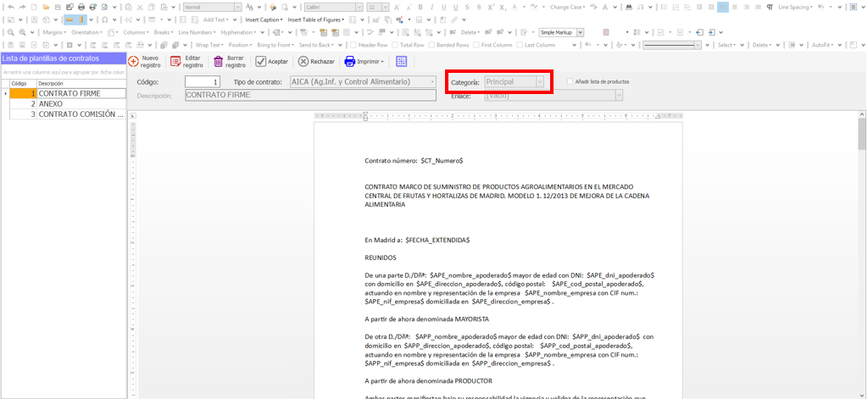The image size is (868, 399).
Task: Open the Categoría dropdown
Action: point(540,82)
